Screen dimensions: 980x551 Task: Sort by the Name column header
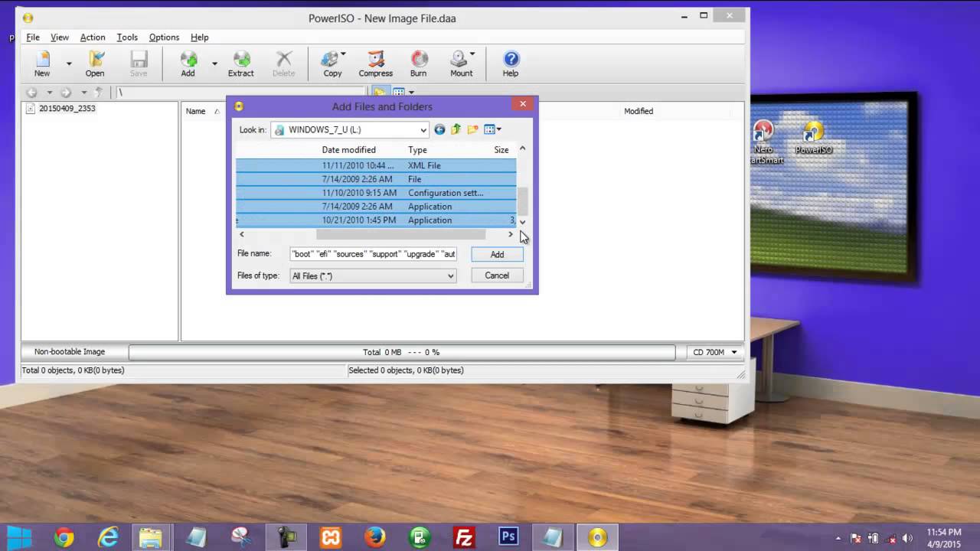point(196,111)
